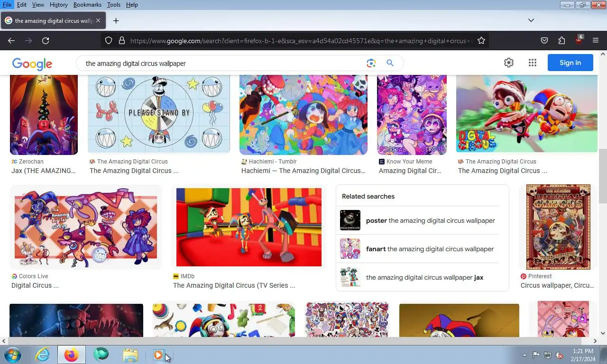Close the amazing digital circus tab
The image size is (607, 364).
click(98, 20)
